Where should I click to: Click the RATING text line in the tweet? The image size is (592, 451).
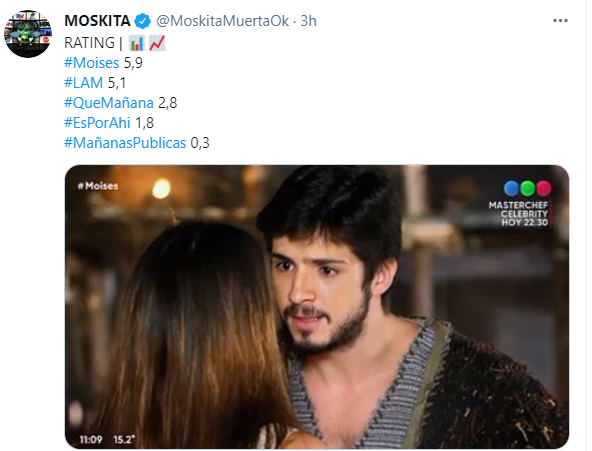(x=115, y=43)
